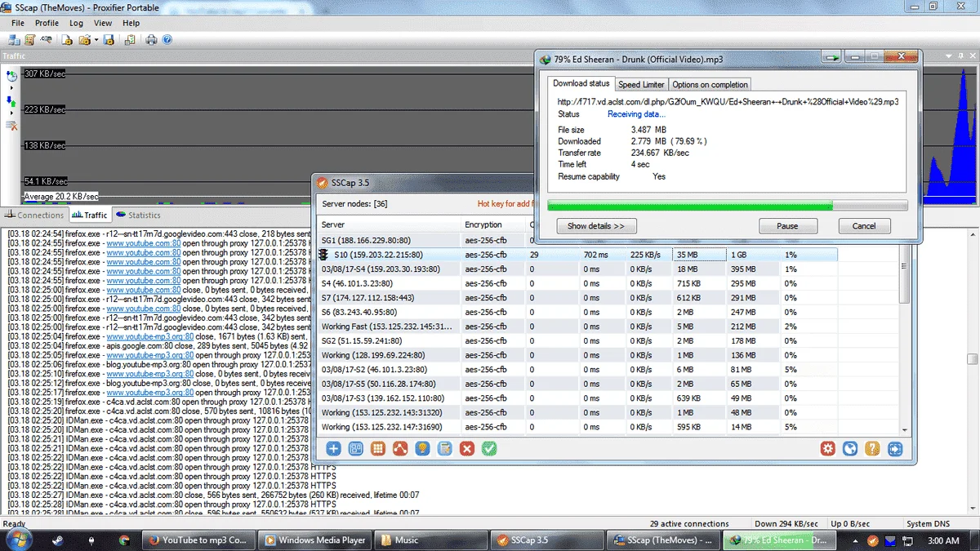
Task: Open Proxy Servers settings in Proxifier toolbar
Action: (x=14, y=39)
